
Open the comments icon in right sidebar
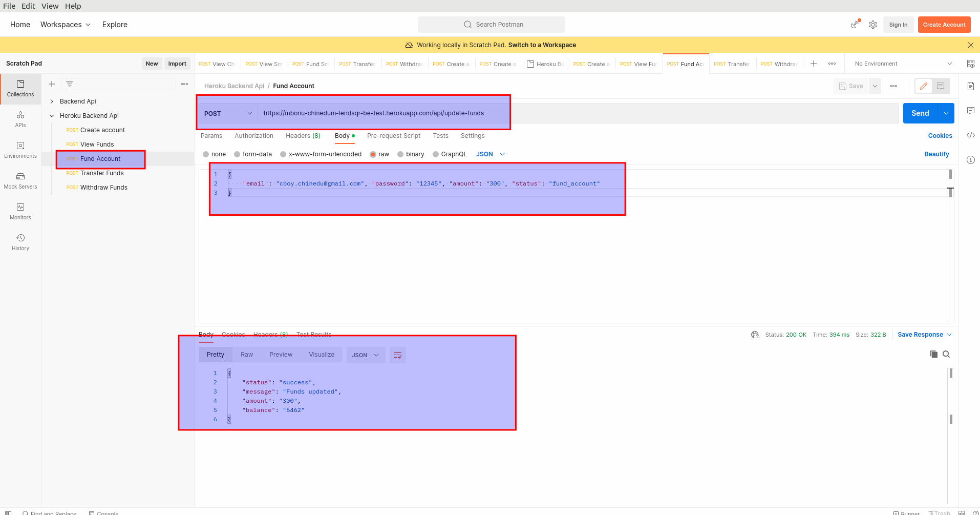970,111
